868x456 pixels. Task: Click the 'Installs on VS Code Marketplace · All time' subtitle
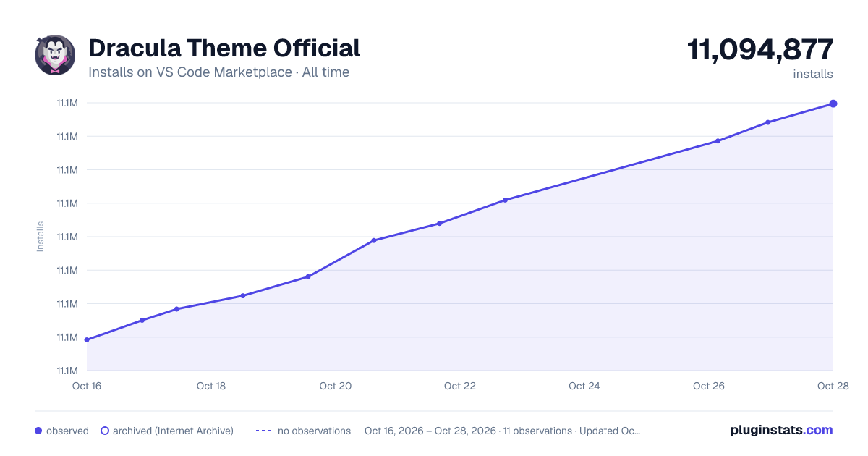coord(218,72)
